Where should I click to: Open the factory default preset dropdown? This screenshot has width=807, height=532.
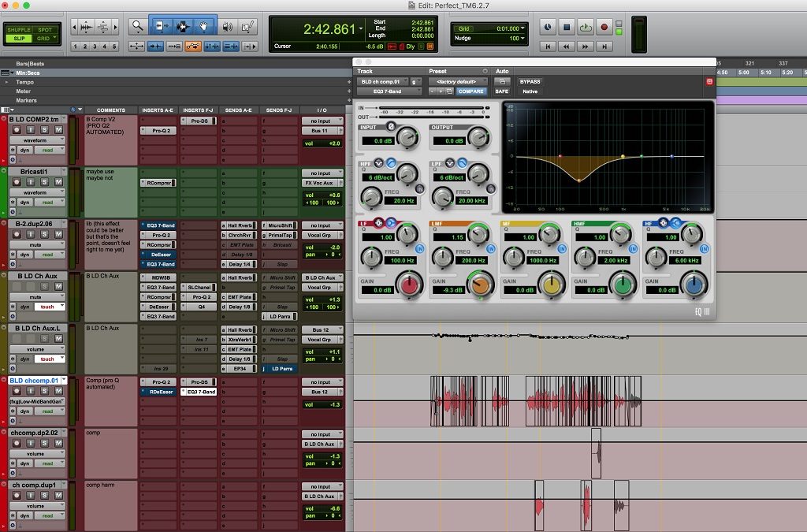coord(458,81)
